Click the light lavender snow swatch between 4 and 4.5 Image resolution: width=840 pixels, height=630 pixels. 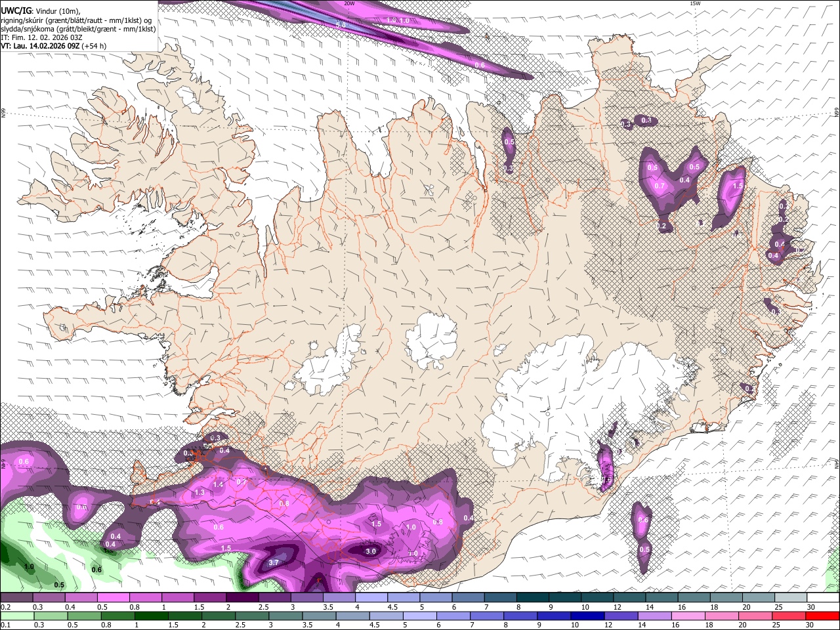coord(371,598)
